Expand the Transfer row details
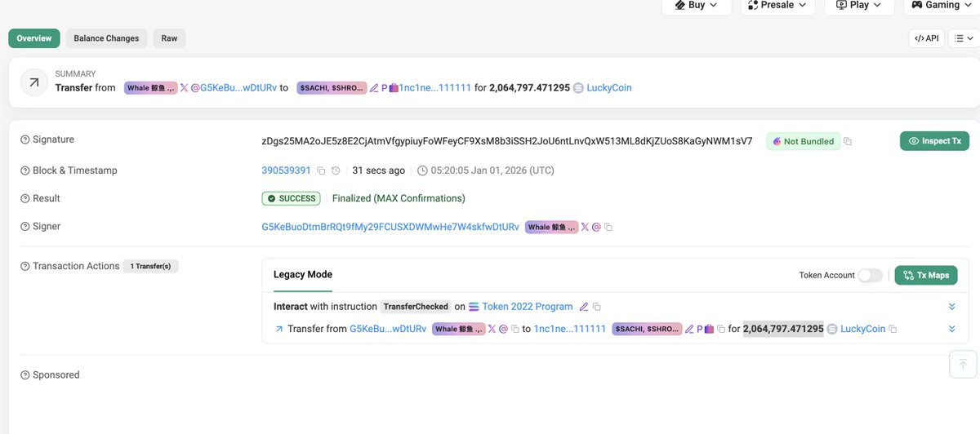Image resolution: width=980 pixels, height=434 pixels. [x=951, y=329]
